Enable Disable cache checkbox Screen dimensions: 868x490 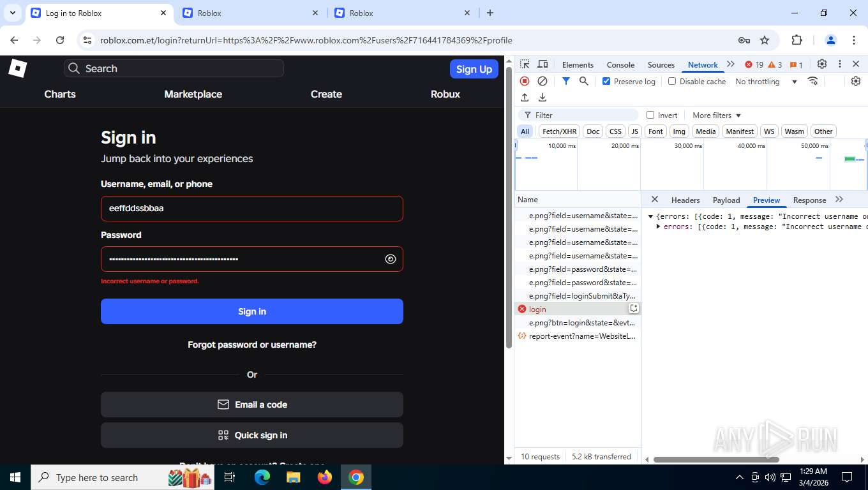[x=672, y=81]
